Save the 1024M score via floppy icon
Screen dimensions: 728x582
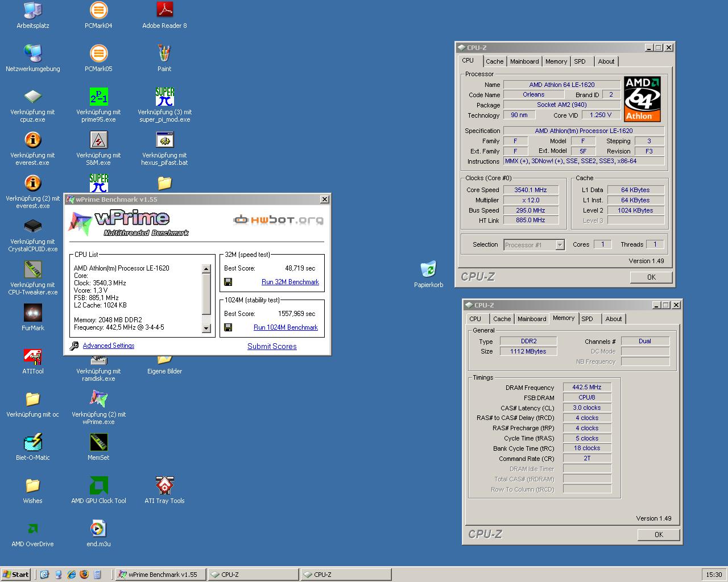[228, 327]
